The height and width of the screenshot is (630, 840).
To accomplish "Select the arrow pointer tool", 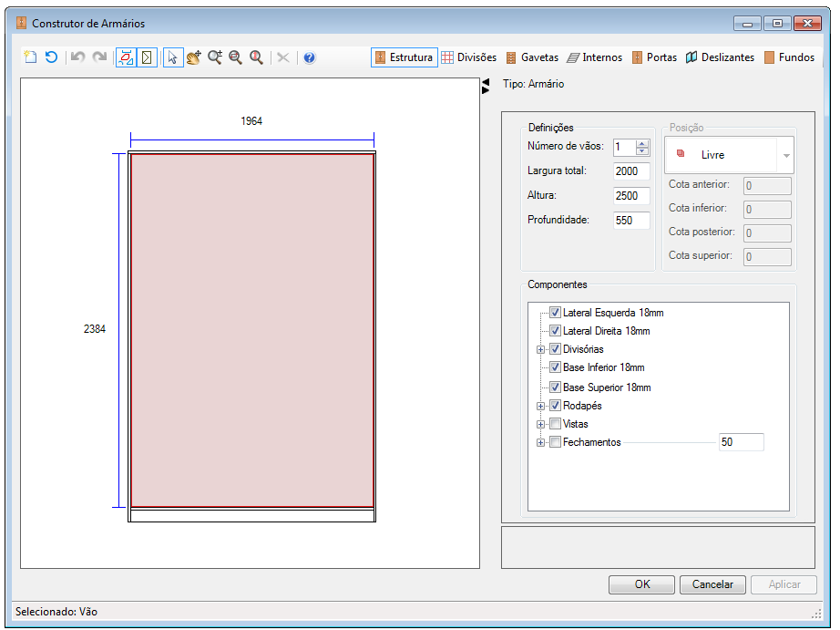I will tap(172, 57).
